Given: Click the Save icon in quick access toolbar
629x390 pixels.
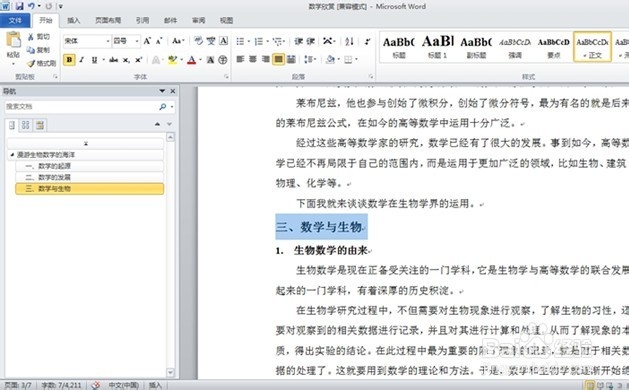Looking at the screenshot, I should pos(19,6).
